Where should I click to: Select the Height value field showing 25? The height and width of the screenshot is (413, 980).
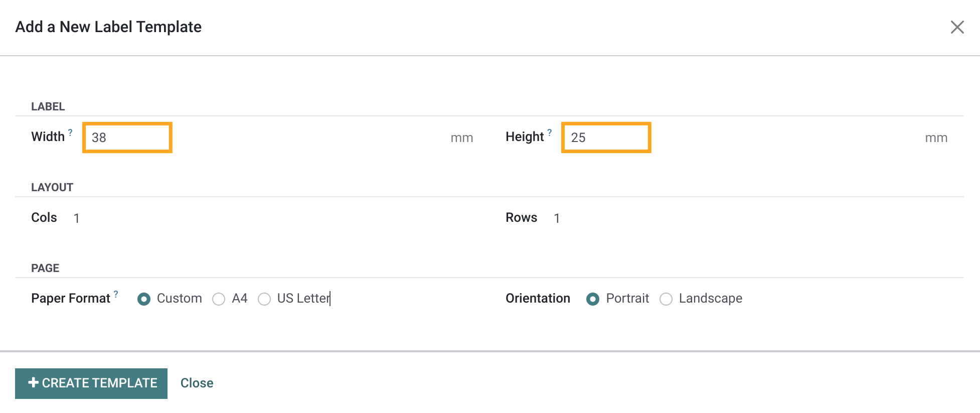coord(606,137)
